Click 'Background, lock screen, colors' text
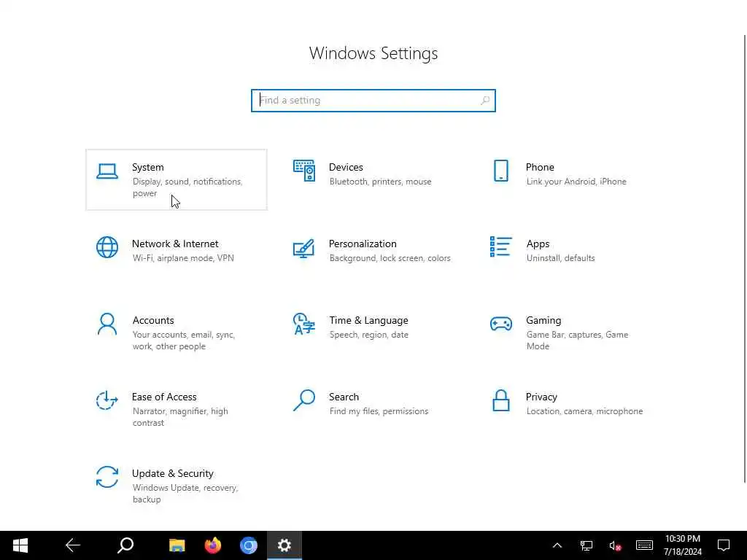This screenshot has height=560, width=747. point(390,258)
